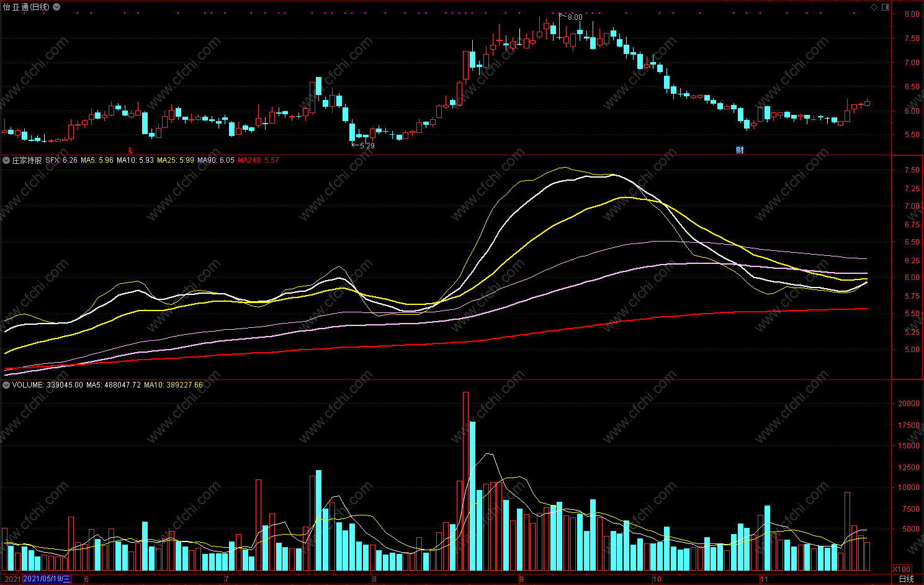Screen dimensions: 924x585
Task: Select the MA90: 6.05 legend label
Action: pos(216,160)
